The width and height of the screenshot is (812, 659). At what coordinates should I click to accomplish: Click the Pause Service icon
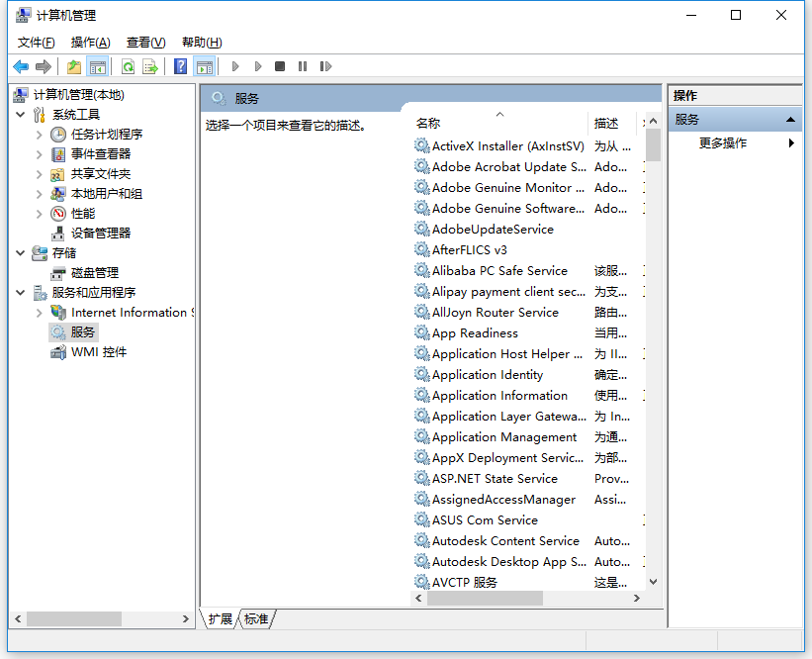tap(303, 66)
